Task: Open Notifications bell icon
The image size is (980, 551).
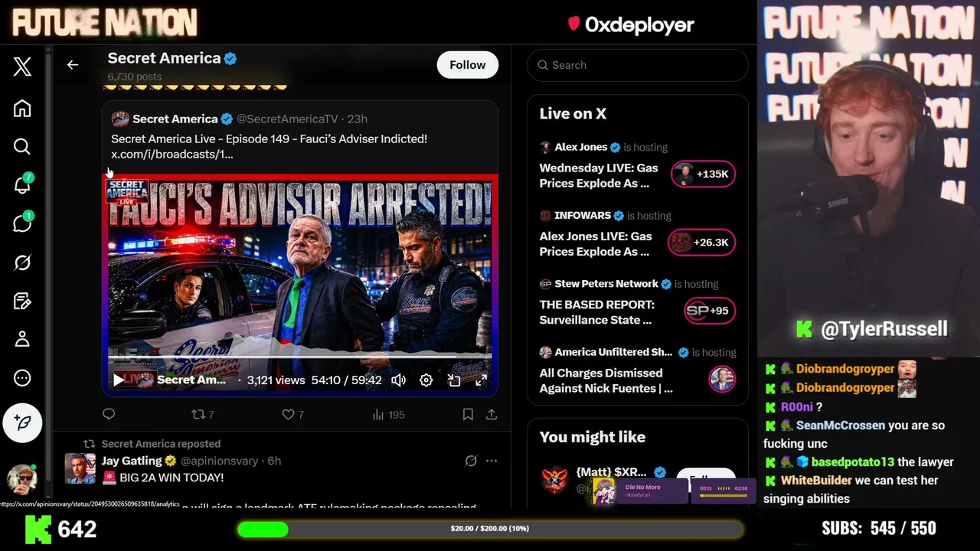Action: tap(22, 184)
